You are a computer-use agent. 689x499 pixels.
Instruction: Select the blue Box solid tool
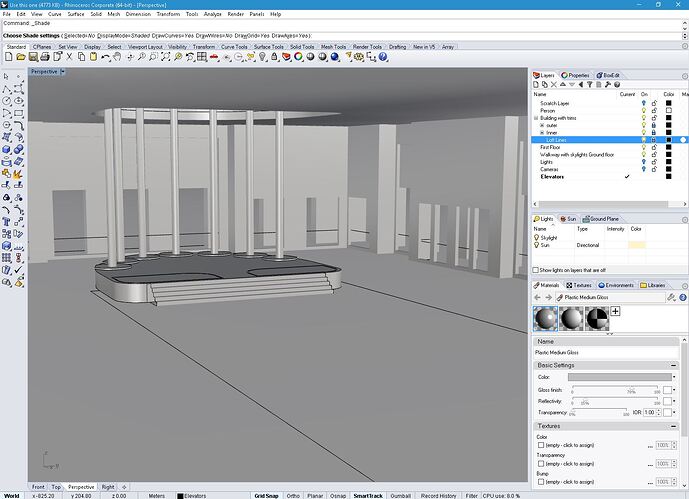[x=6, y=150]
